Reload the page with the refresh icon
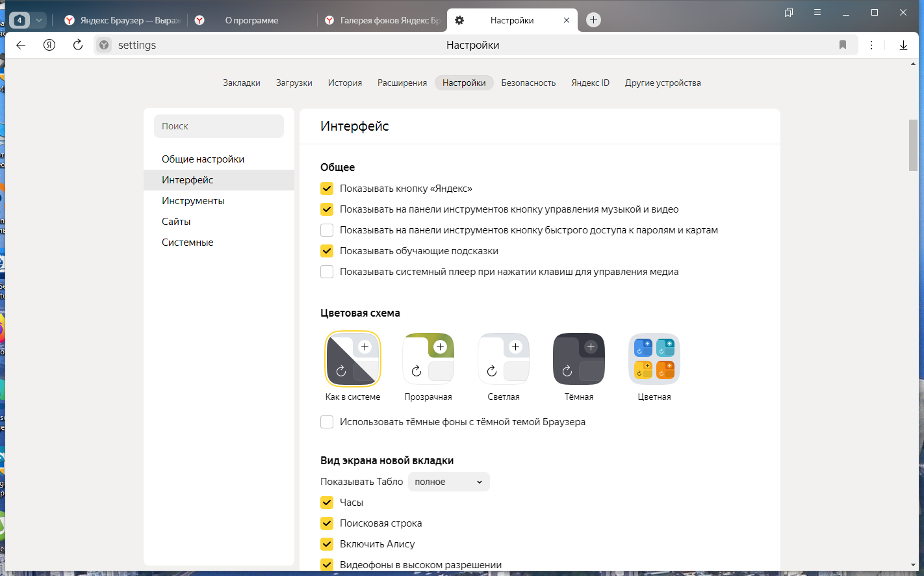 [78, 45]
